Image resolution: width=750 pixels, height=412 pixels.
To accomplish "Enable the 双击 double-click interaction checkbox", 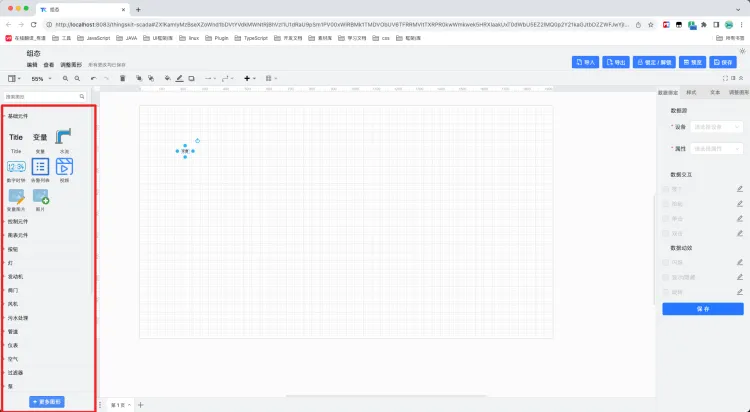I will [665, 234].
